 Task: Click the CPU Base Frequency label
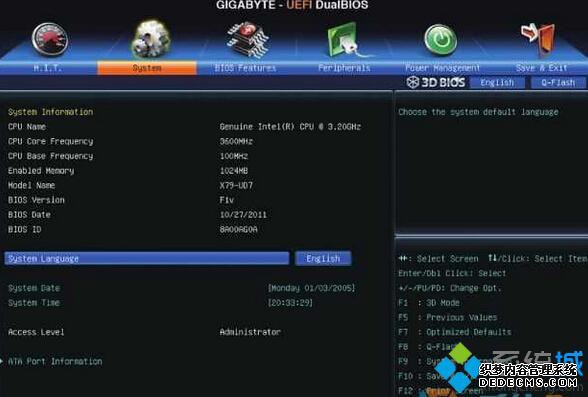point(51,156)
